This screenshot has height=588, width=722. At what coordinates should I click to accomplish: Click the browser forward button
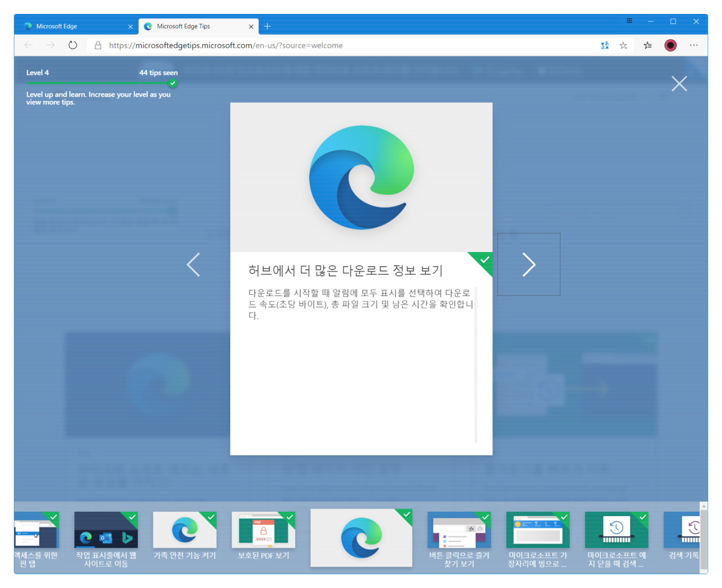(51, 45)
